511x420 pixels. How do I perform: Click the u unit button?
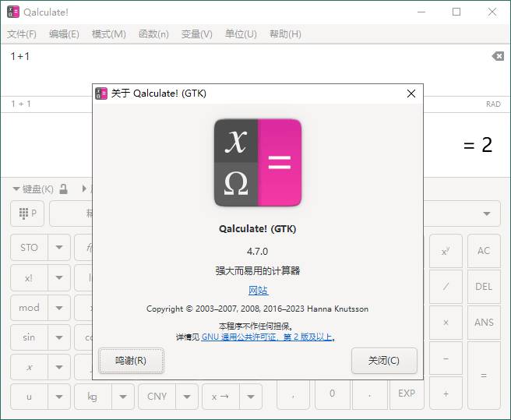29,397
